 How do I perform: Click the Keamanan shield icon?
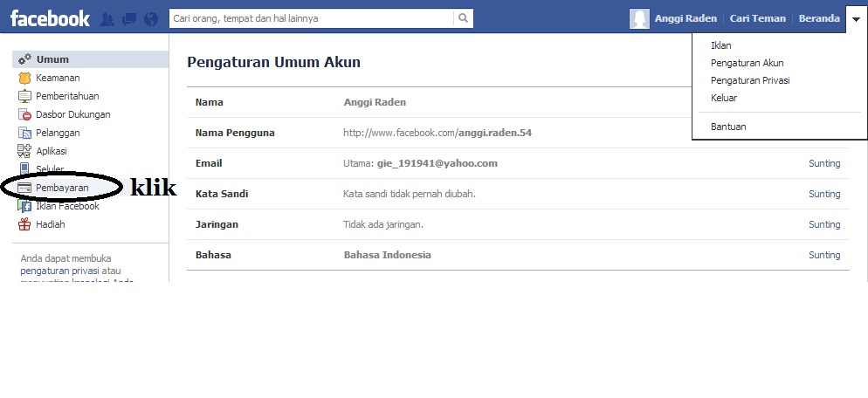(25, 78)
